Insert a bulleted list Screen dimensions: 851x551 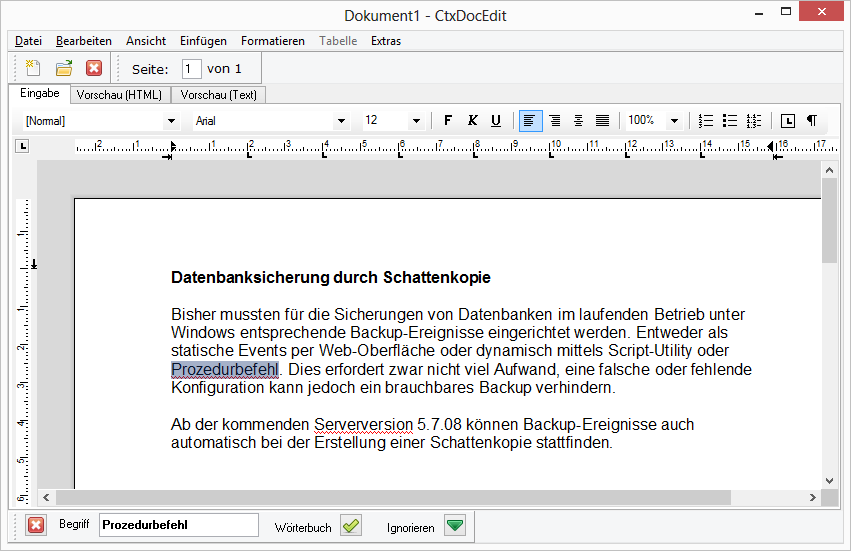(x=730, y=120)
